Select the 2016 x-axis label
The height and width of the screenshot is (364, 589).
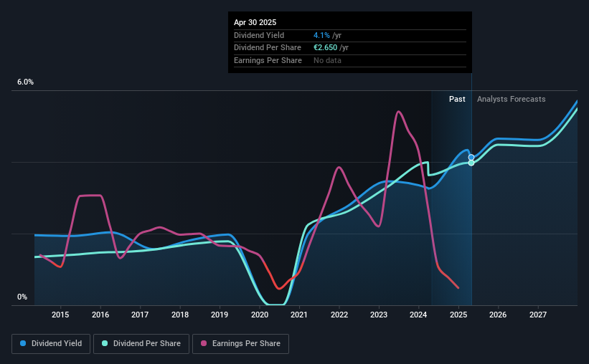[x=100, y=315]
